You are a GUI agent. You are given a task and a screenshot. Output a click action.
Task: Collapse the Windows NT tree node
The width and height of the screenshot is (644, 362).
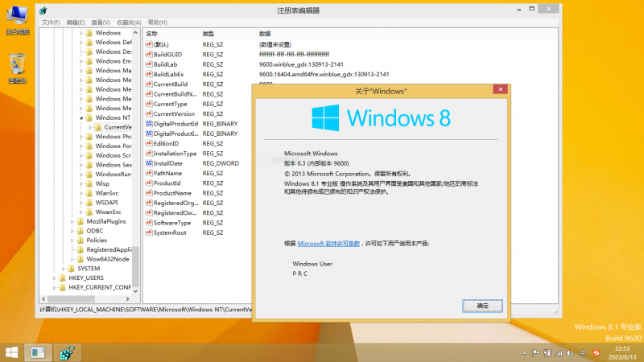coord(81,117)
